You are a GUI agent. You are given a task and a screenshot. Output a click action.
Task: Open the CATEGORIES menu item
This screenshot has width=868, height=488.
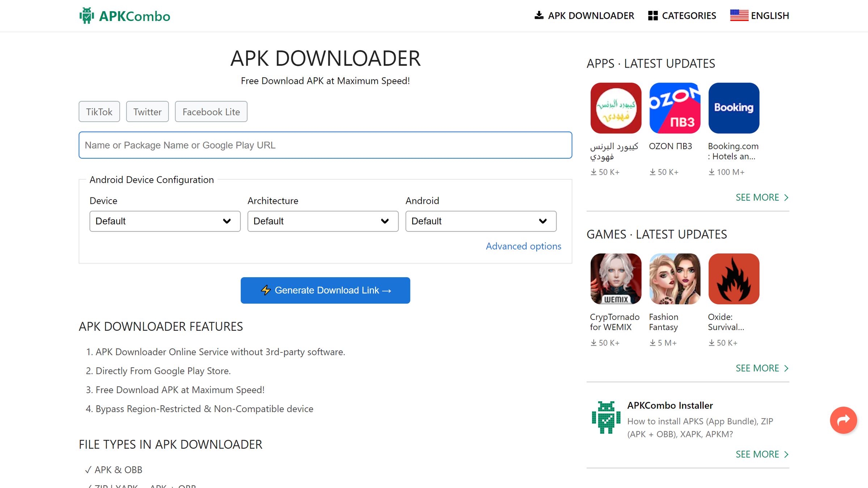689,16
